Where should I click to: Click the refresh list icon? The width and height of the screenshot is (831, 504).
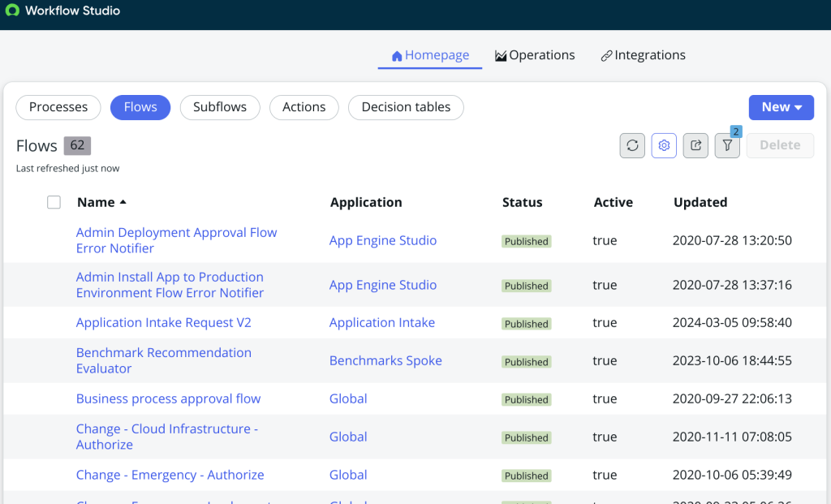click(x=632, y=145)
